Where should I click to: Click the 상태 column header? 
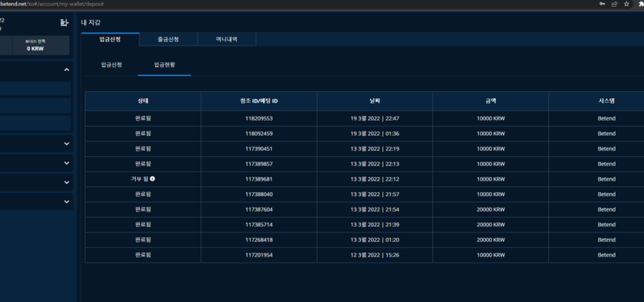coord(143,101)
